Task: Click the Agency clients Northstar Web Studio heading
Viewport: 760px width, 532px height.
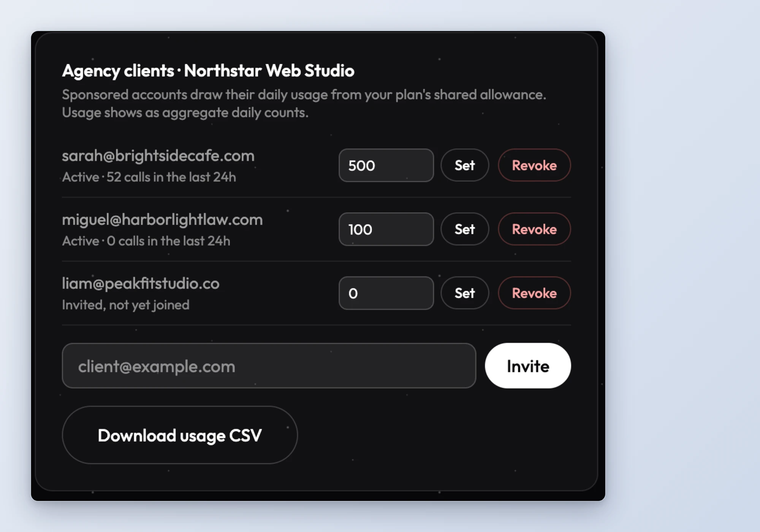Action: click(x=208, y=71)
